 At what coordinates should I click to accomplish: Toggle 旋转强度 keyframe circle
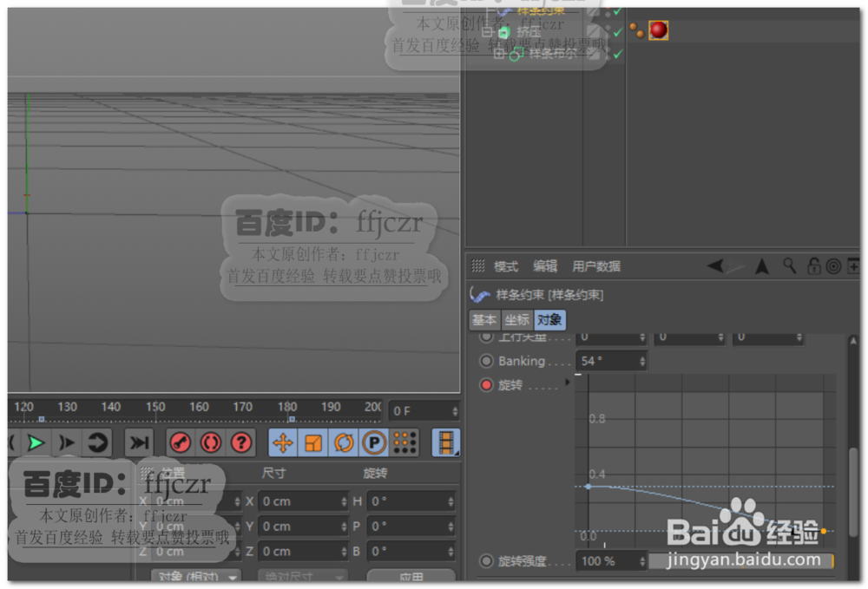coord(486,561)
